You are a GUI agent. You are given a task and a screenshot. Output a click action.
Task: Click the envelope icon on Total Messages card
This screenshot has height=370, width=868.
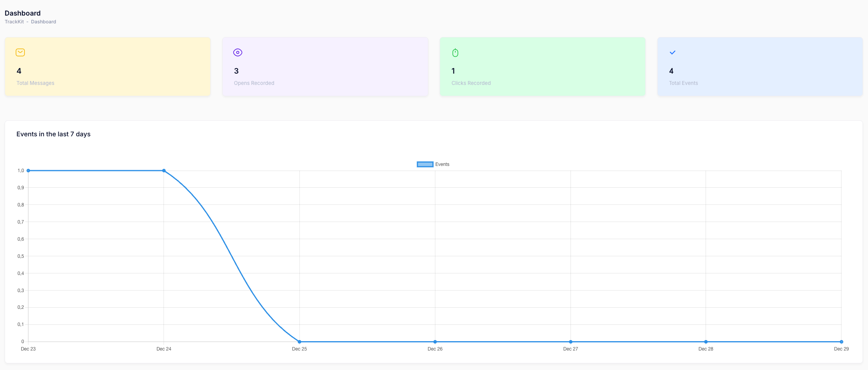click(20, 53)
